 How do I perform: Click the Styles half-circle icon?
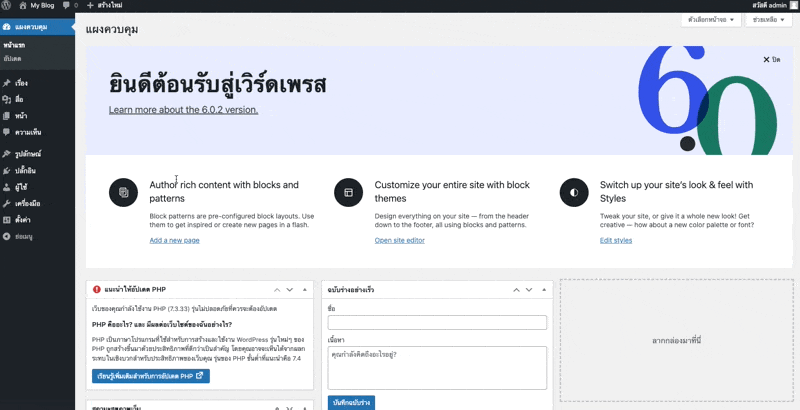(x=574, y=192)
